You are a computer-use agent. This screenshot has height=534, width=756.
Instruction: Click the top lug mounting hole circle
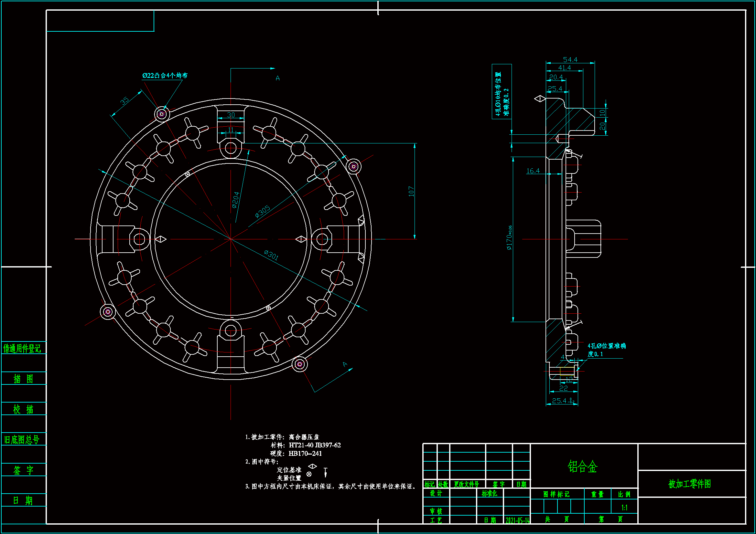coord(231,148)
